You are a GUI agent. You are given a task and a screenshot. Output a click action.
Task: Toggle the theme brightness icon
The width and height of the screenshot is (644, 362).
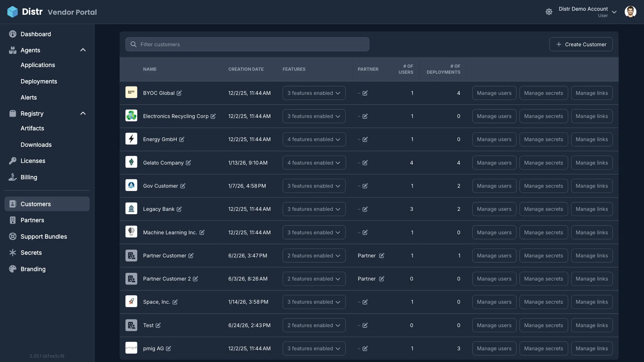(x=549, y=12)
